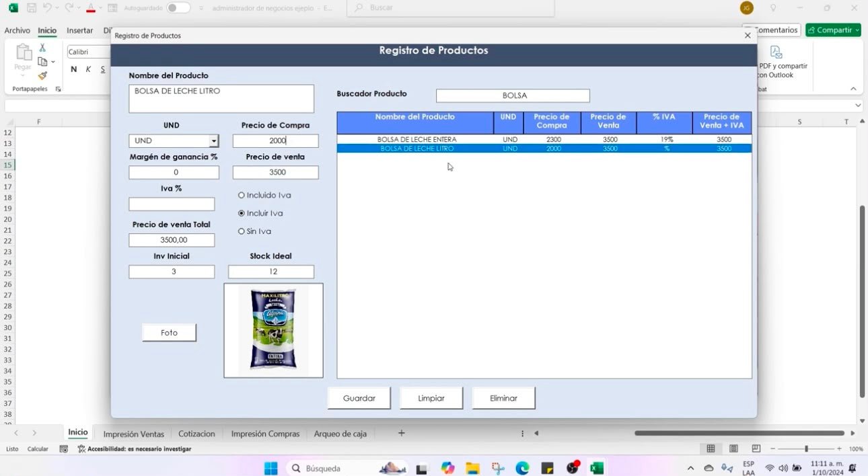Select the Sin Iva radio option
Screen dimensions: 868x476
255,231
